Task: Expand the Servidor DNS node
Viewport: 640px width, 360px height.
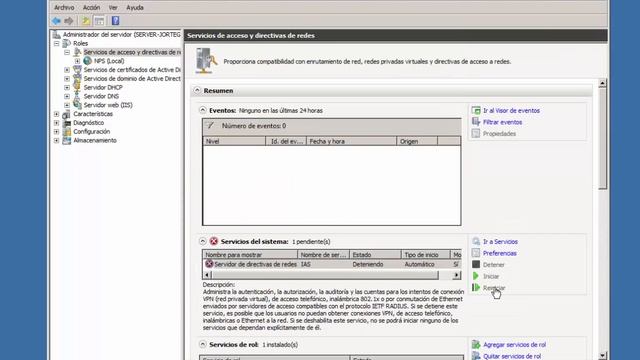Action: tap(67, 96)
